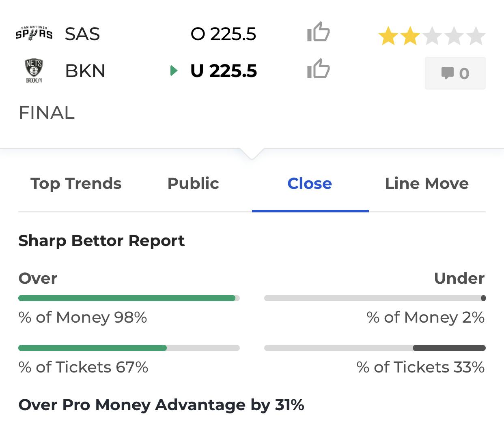Click the green arrow beside U 225.5
Viewport: 504px width, 426px height.
point(174,71)
